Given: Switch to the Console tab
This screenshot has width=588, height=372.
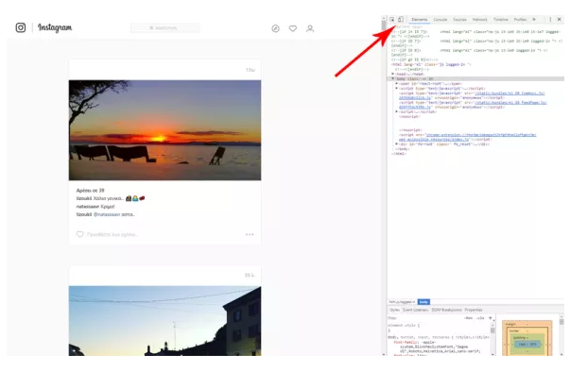Looking at the screenshot, I should [x=441, y=20].
